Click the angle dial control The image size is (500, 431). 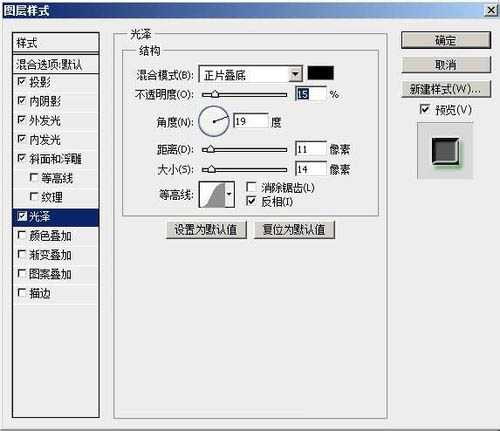click(x=214, y=121)
